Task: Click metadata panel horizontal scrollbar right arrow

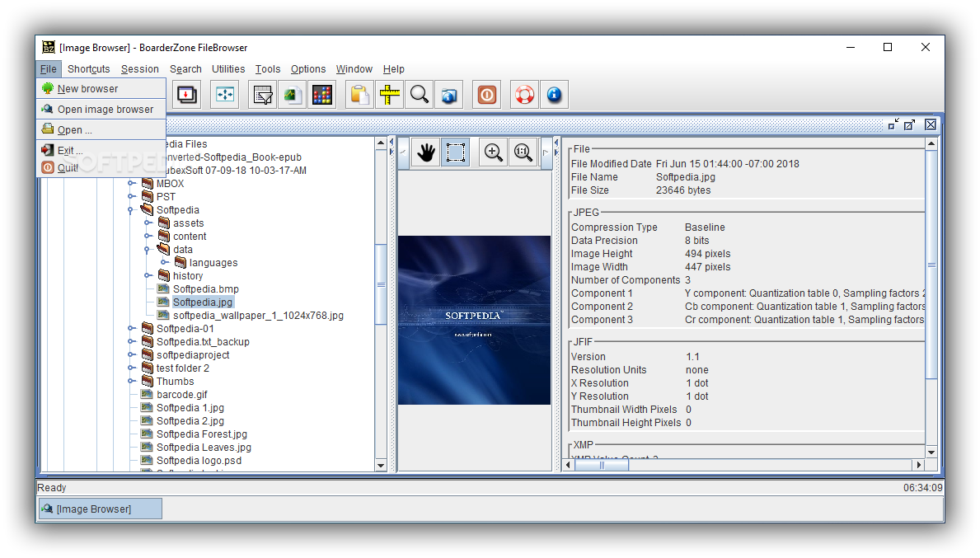Action: (x=919, y=465)
